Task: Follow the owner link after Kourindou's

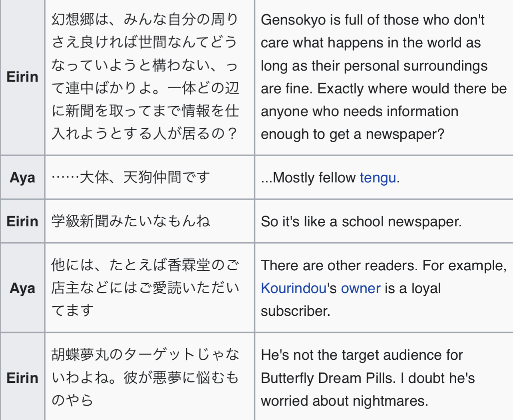Action: coord(361,288)
